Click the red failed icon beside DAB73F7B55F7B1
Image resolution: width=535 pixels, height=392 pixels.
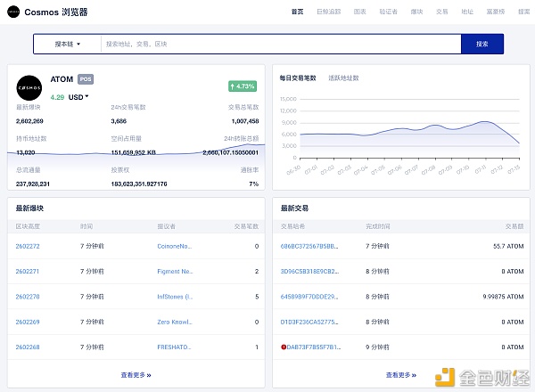(x=284, y=347)
